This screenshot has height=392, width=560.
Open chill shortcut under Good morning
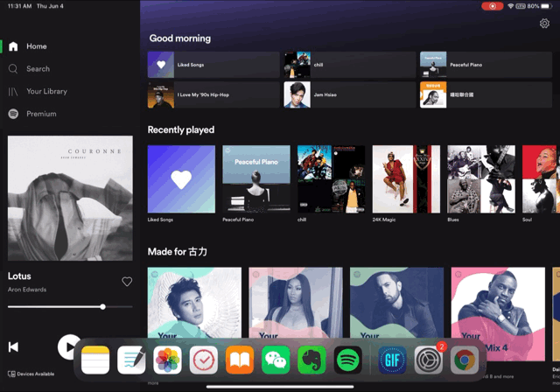pyautogui.click(x=350, y=65)
